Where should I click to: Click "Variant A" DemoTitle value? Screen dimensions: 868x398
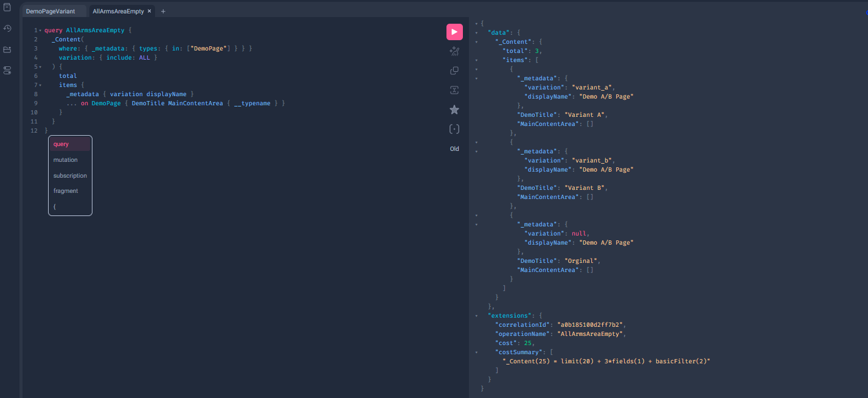[585, 114]
